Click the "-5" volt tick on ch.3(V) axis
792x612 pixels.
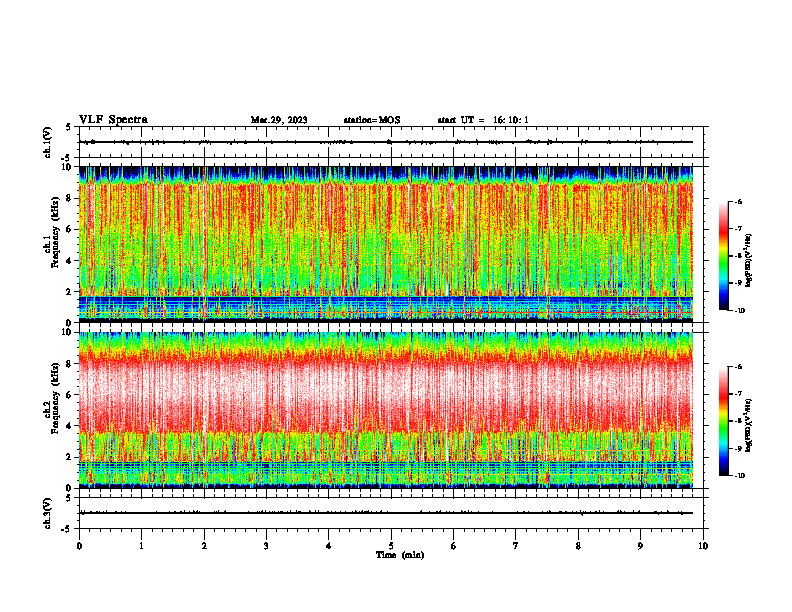(67, 529)
